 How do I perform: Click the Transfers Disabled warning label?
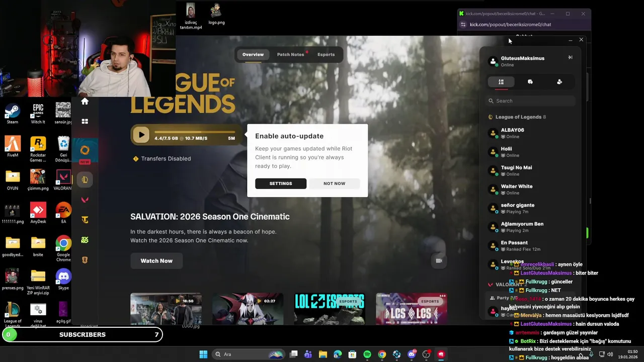pyautogui.click(x=162, y=158)
